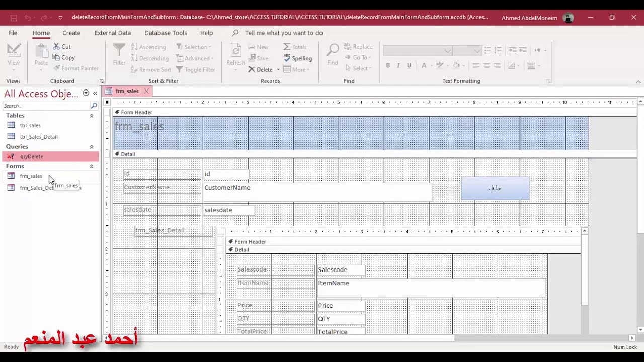Click the Paste clipboard icon
Viewport: 644px width, 362px height.
click(x=41, y=51)
